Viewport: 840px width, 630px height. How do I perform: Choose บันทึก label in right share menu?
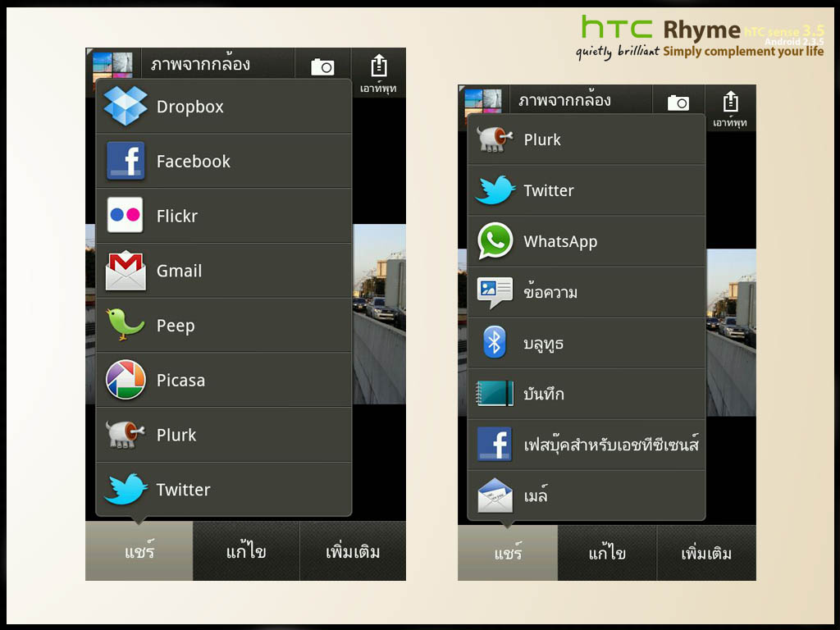coord(544,393)
